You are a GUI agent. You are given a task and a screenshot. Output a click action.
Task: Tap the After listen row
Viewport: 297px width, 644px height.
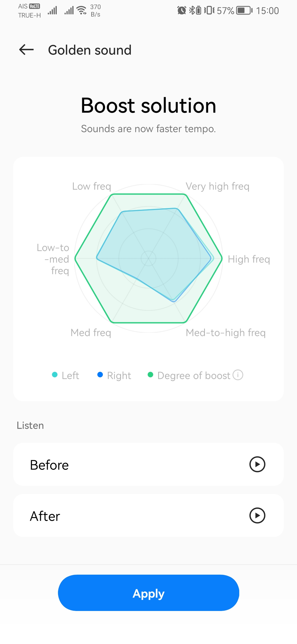pyautogui.click(x=148, y=515)
